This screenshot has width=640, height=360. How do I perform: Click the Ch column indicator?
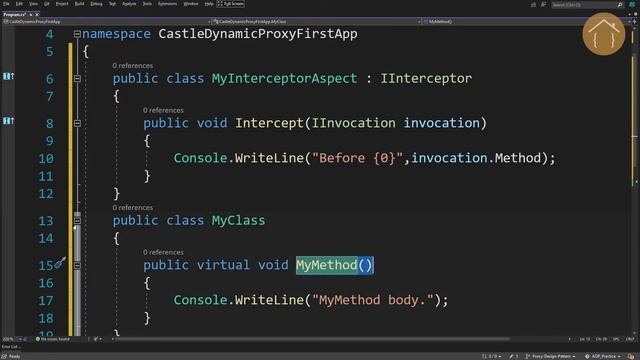601,339
